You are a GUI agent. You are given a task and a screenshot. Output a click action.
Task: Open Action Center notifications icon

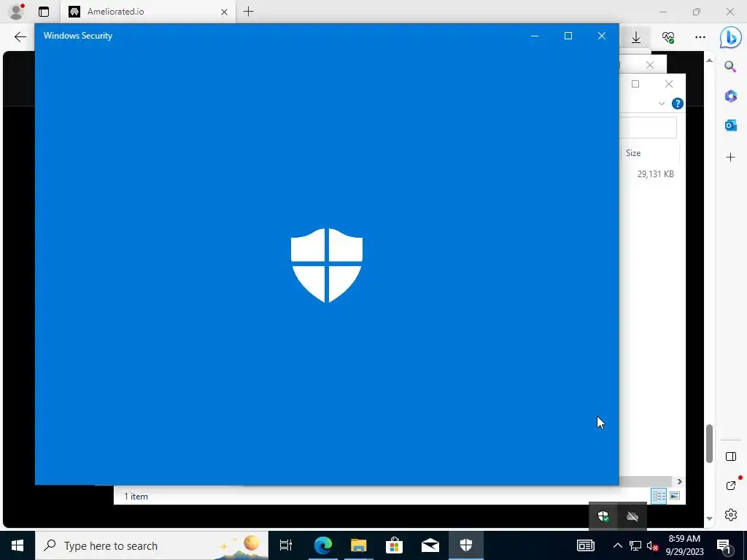(x=724, y=545)
